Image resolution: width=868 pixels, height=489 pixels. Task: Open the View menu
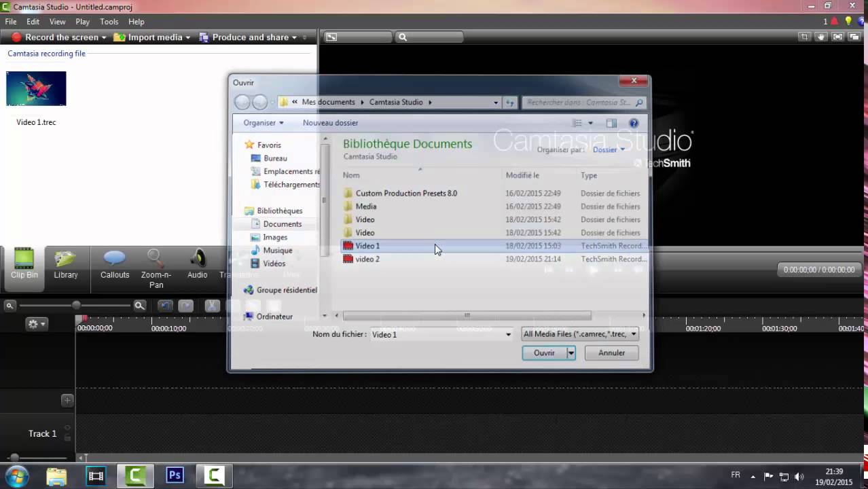57,22
